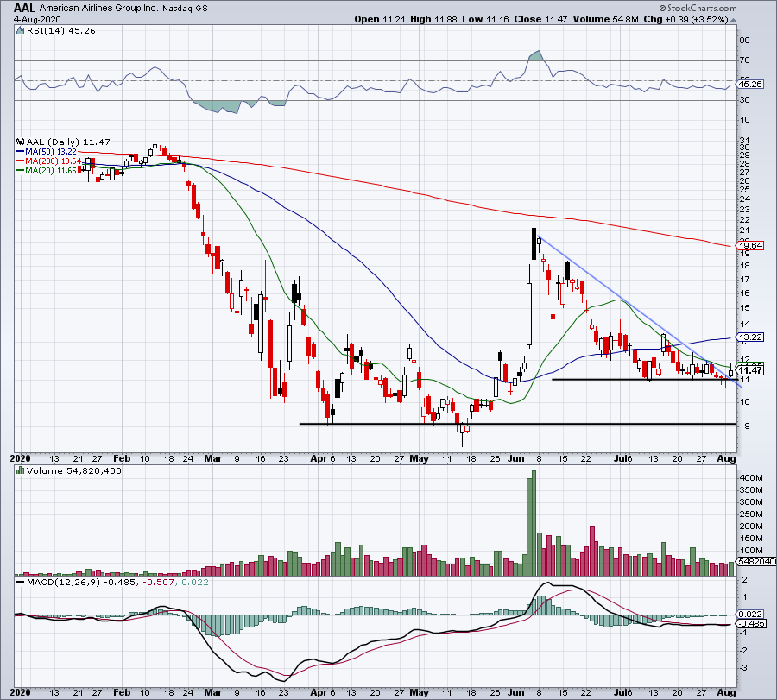Click the black line icon beside MACD(12,26,9)
This screenshot has width=777, height=700.
click(x=20, y=582)
